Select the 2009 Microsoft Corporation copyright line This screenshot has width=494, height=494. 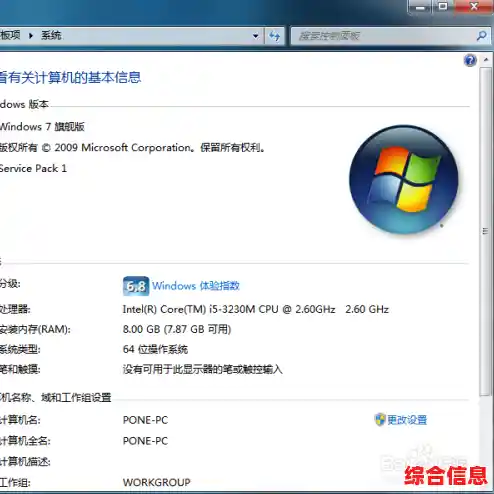(x=133, y=147)
